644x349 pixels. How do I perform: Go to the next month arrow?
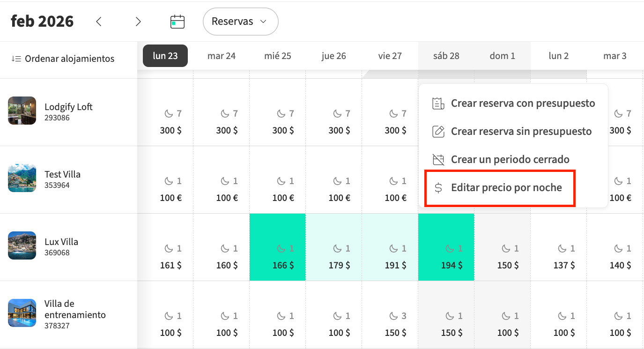click(x=138, y=22)
